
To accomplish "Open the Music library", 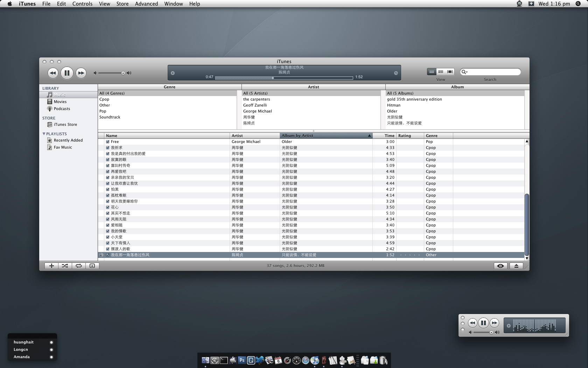I will coord(68,95).
